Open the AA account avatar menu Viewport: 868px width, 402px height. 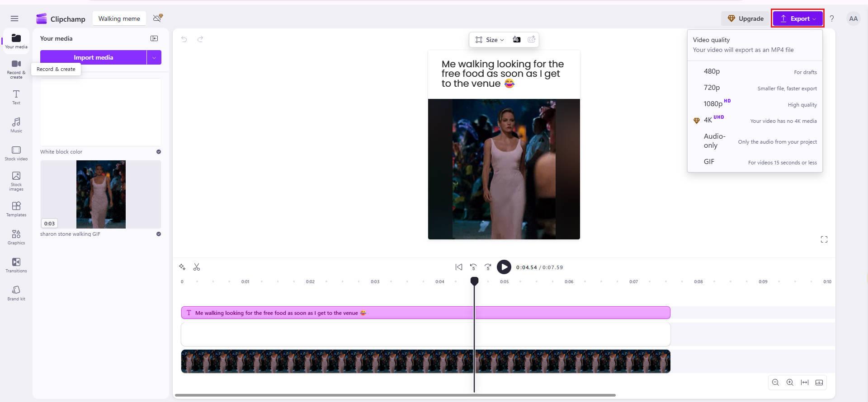pos(853,19)
